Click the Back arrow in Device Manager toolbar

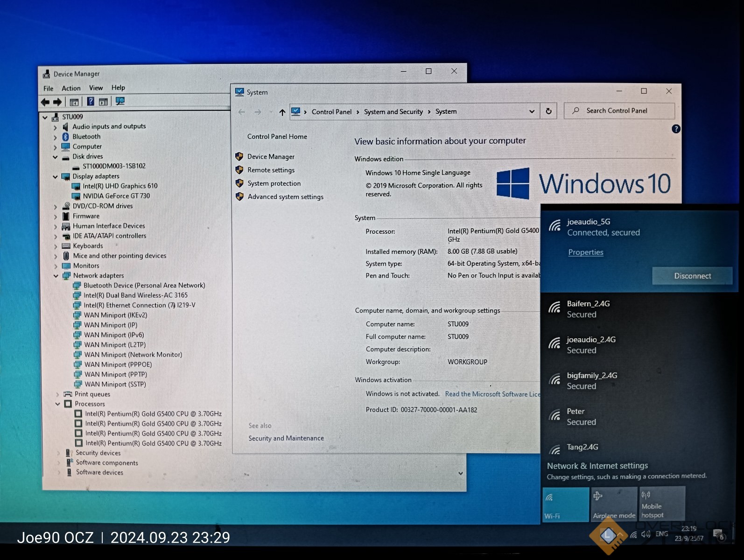pyautogui.click(x=45, y=102)
